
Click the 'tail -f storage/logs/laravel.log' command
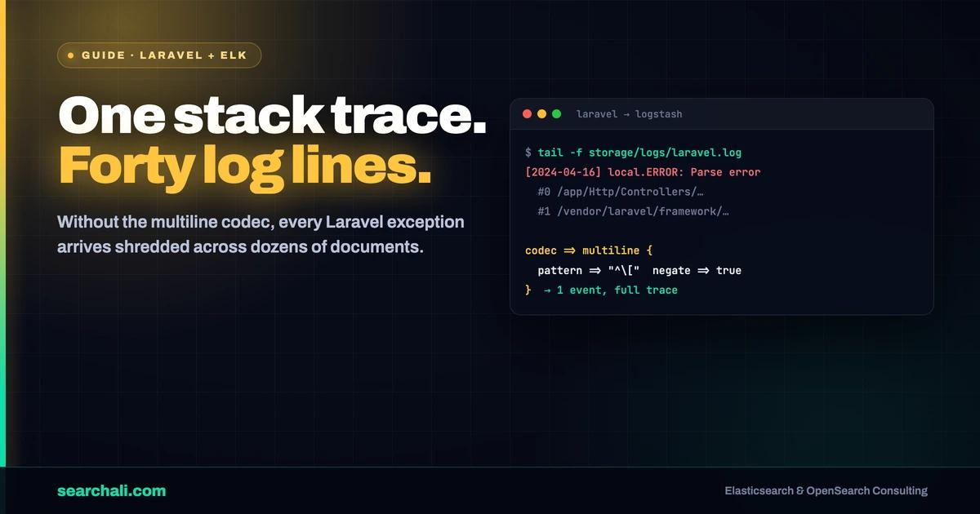coord(639,153)
